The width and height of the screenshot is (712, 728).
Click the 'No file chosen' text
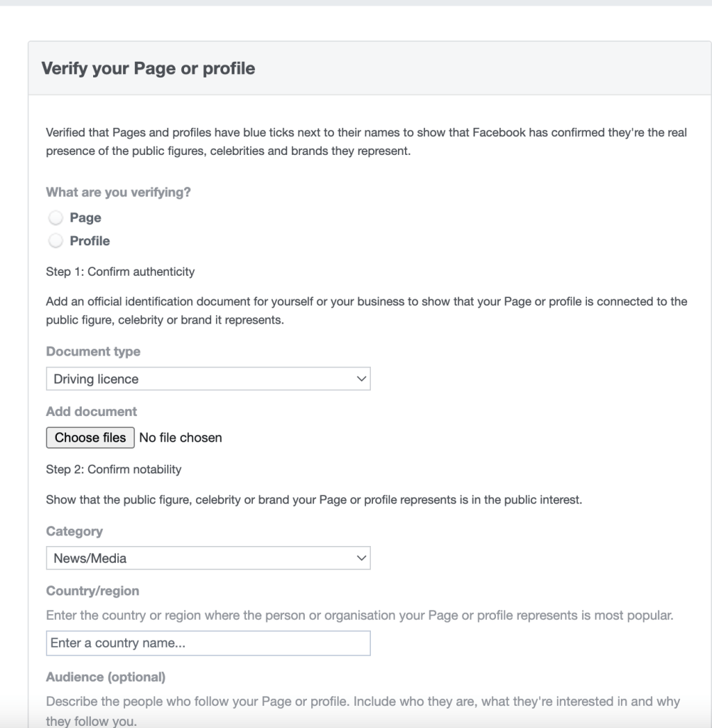(180, 437)
